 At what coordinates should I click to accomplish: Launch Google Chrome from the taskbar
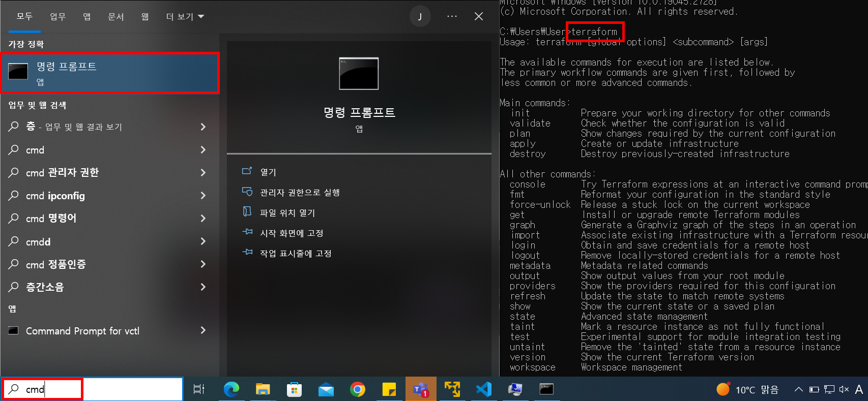click(358, 389)
